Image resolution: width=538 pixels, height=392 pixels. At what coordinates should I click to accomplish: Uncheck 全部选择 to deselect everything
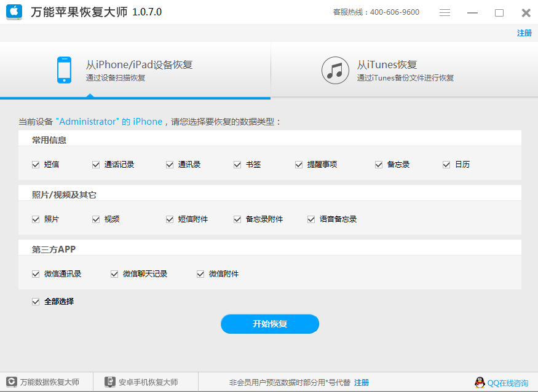tap(36, 302)
